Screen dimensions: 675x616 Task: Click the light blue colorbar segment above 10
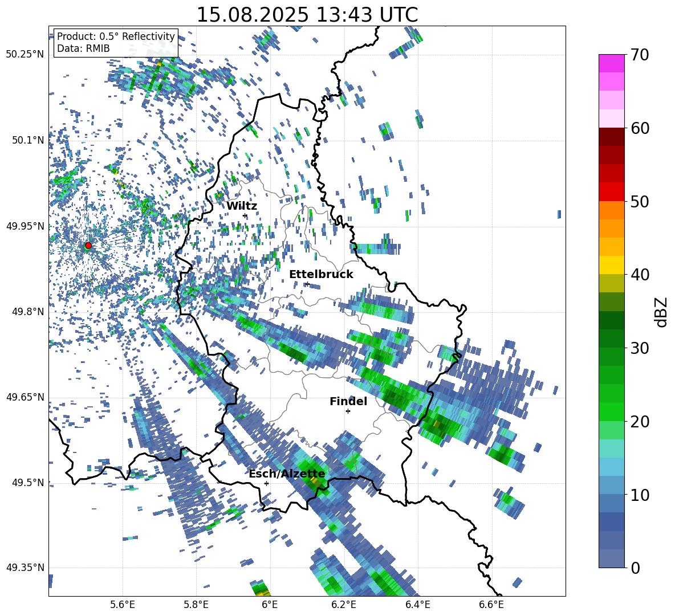point(611,467)
